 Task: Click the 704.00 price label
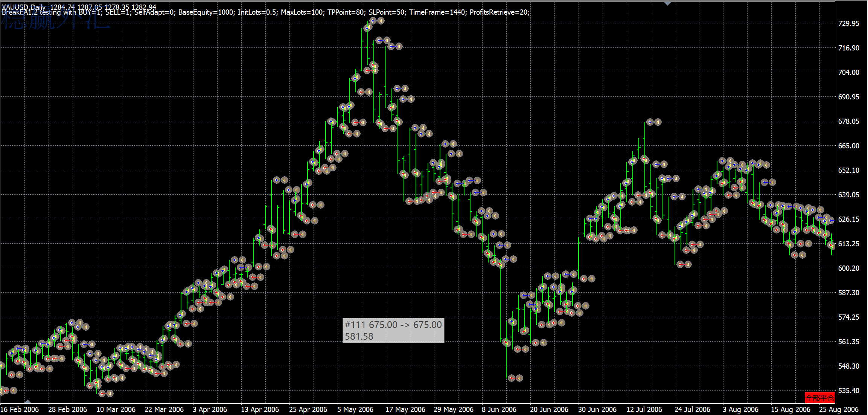(849, 72)
